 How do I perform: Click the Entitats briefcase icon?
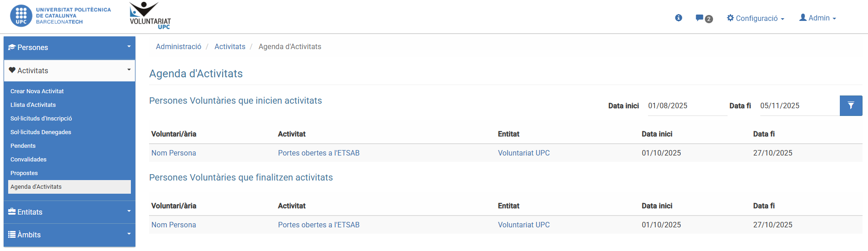12,211
